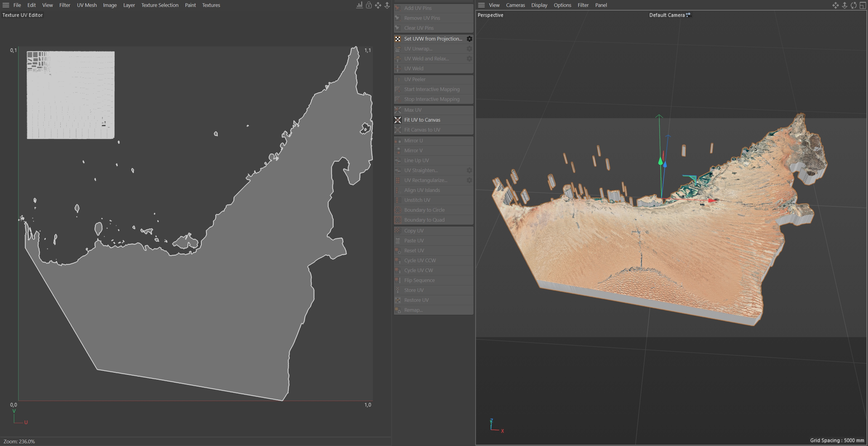
Task: Click the Fit UV to Canvas command
Action: click(422, 120)
